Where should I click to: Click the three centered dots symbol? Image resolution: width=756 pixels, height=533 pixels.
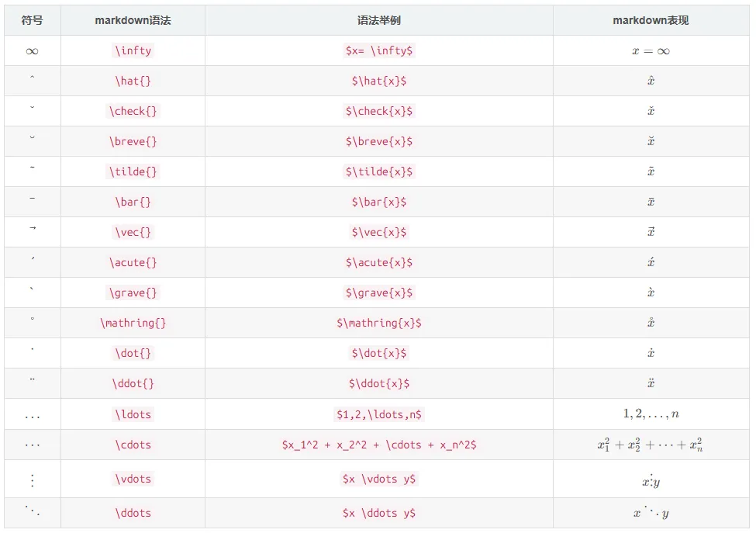tap(32, 445)
